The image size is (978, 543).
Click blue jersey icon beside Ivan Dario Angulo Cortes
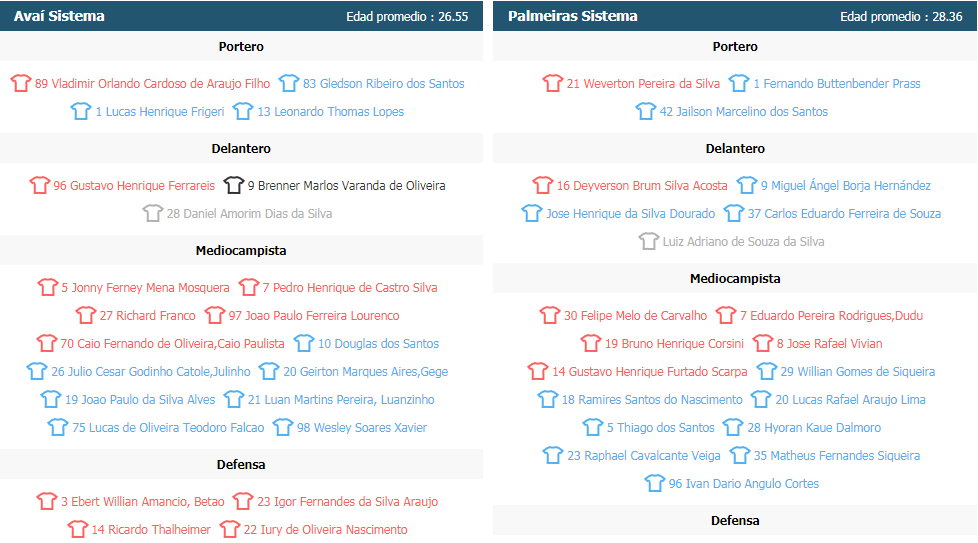coord(655,483)
